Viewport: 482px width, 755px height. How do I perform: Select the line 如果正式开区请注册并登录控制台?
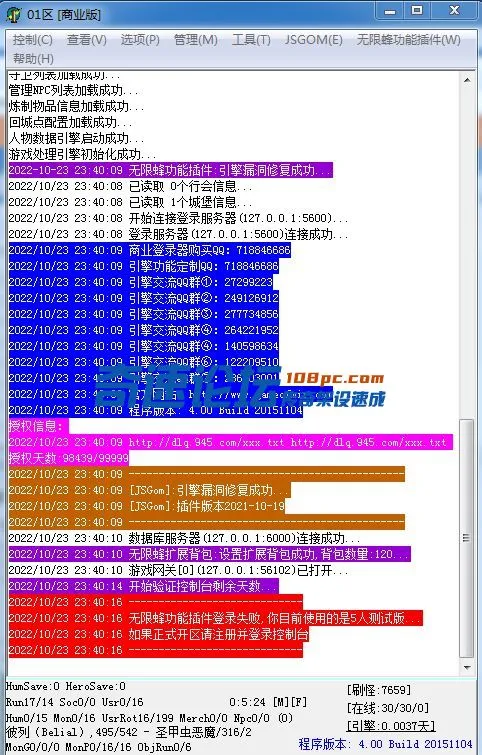158,634
